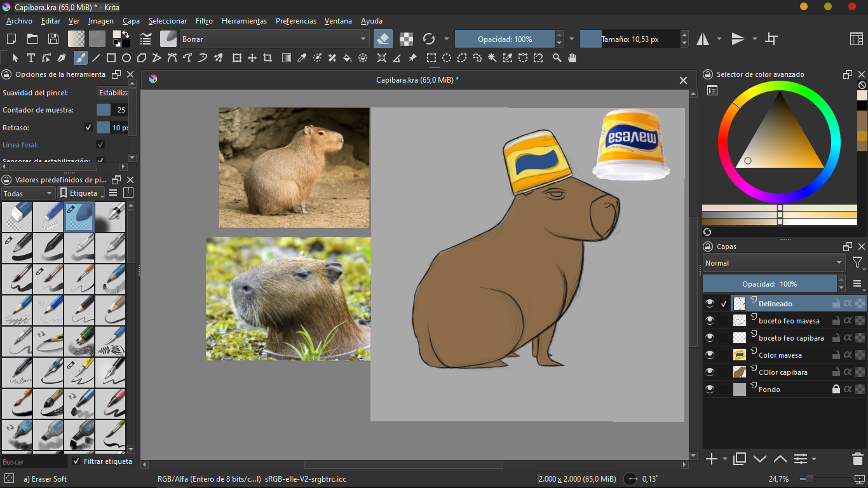Open the Borrar blending mode dropdown

point(274,39)
